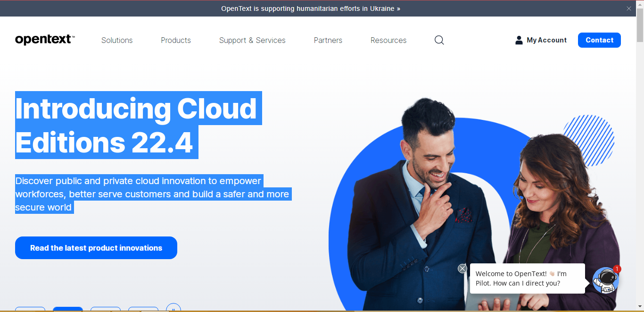The image size is (644, 312).
Task: Expand the Products menu
Action: [175, 40]
